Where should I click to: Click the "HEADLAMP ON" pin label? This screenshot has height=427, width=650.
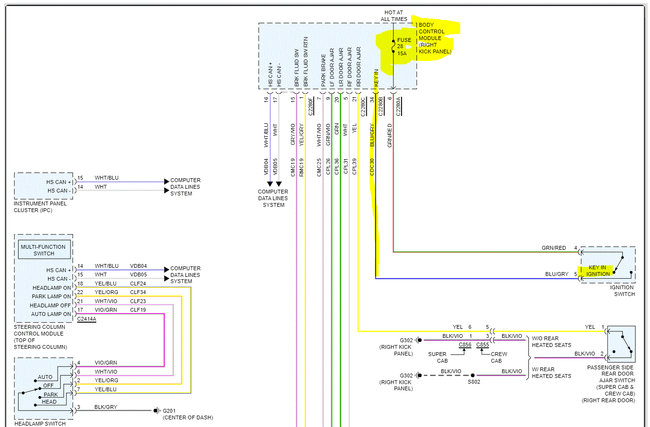(52, 288)
